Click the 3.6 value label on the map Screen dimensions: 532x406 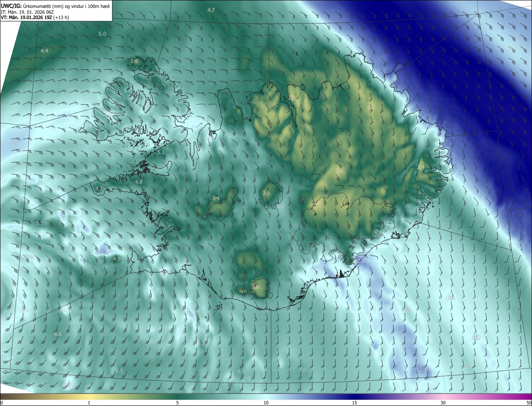click(x=266, y=193)
